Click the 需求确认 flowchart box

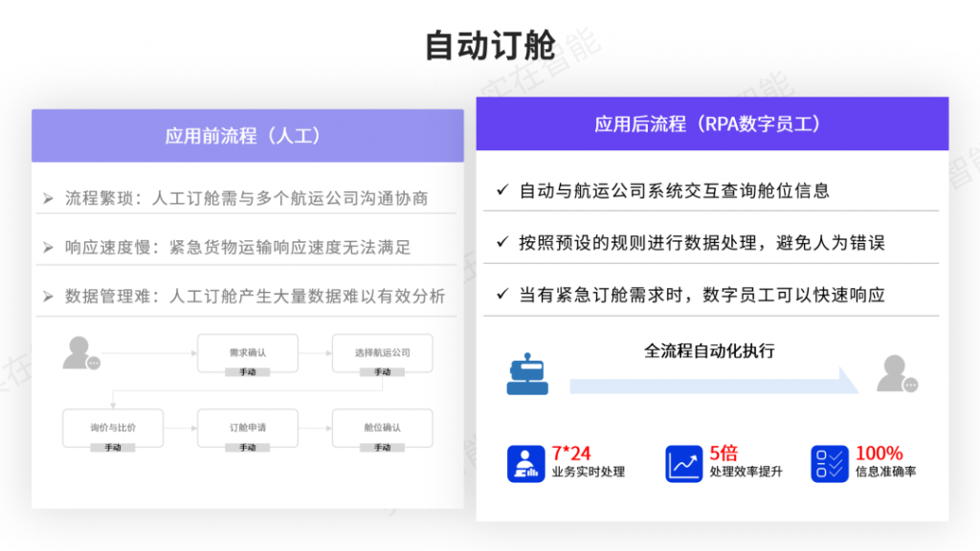click(248, 353)
